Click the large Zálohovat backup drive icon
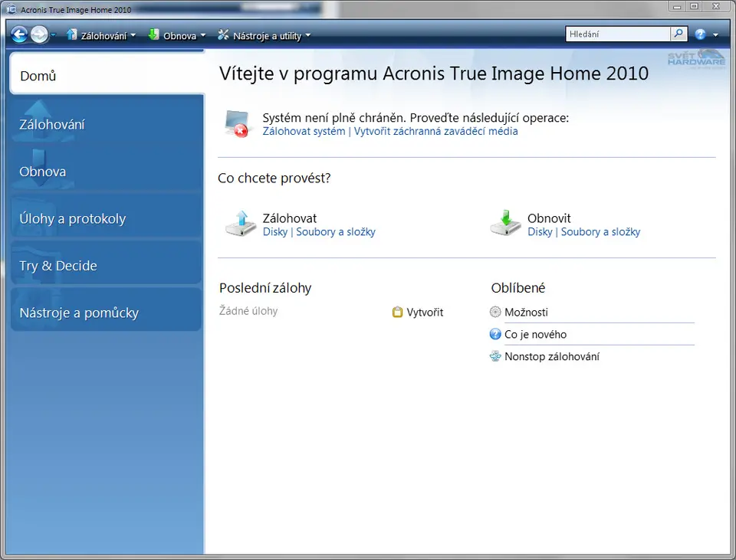 click(241, 223)
